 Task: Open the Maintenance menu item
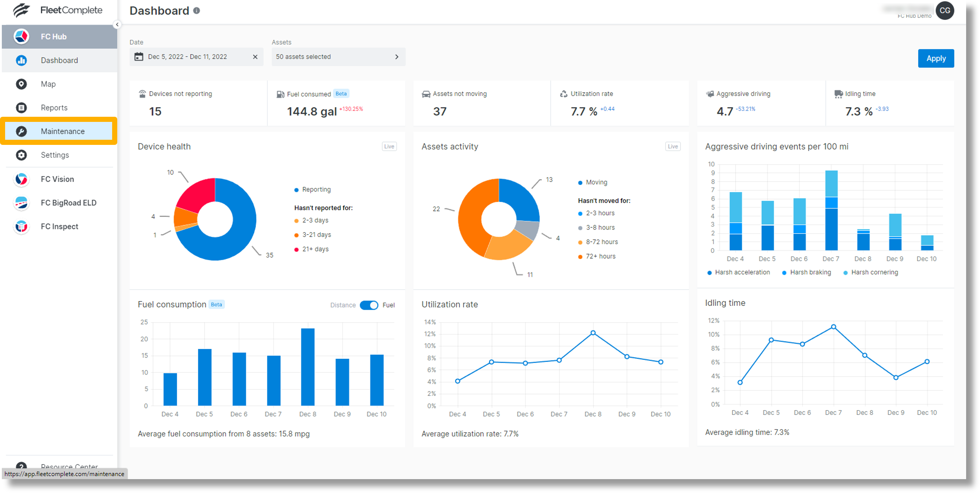pyautogui.click(x=63, y=131)
